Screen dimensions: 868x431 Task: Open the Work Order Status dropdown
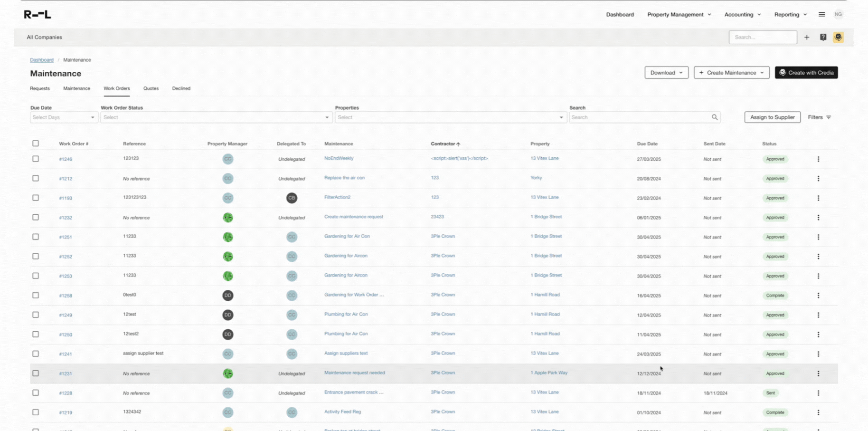point(216,117)
